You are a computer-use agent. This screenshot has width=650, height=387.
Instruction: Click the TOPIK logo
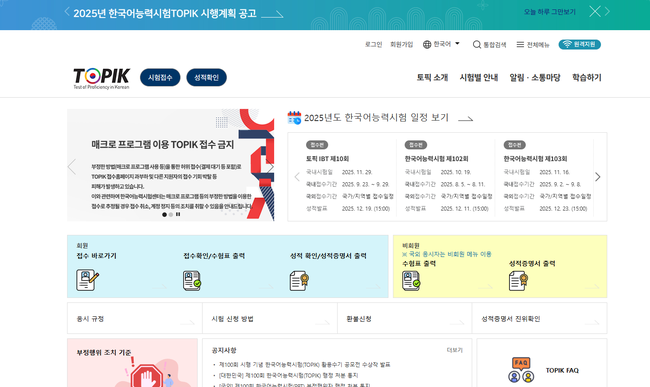click(x=102, y=78)
